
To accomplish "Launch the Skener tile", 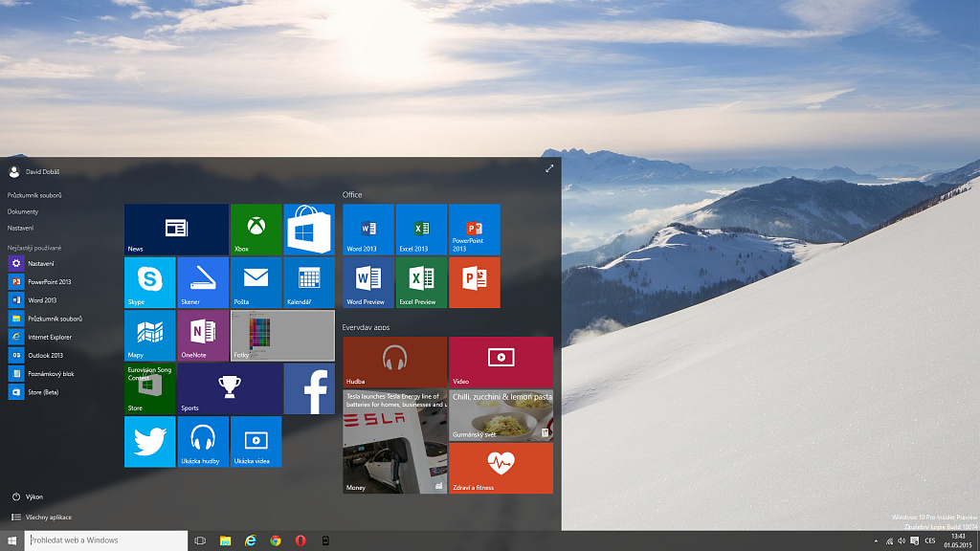I will 203,282.
